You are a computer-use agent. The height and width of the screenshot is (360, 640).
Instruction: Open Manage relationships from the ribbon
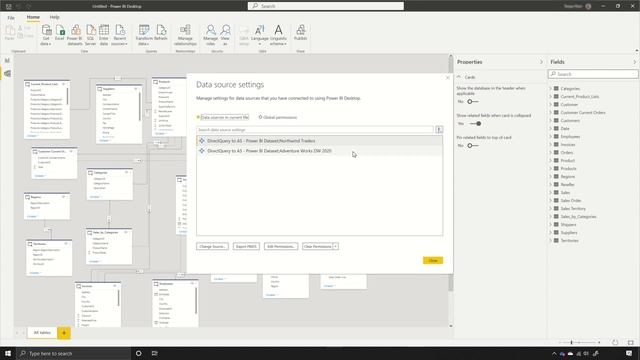coord(185,35)
